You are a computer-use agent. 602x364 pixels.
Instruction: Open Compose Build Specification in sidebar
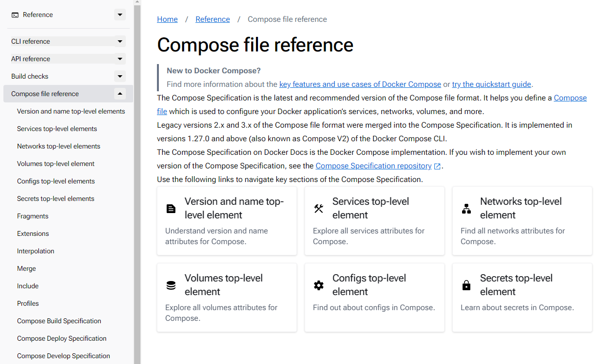click(59, 321)
